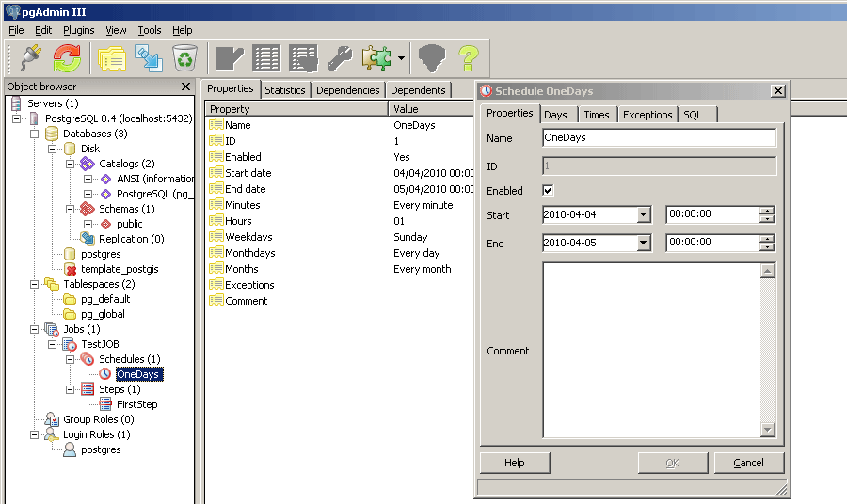Select the Group Roles (0) icon

(52, 419)
